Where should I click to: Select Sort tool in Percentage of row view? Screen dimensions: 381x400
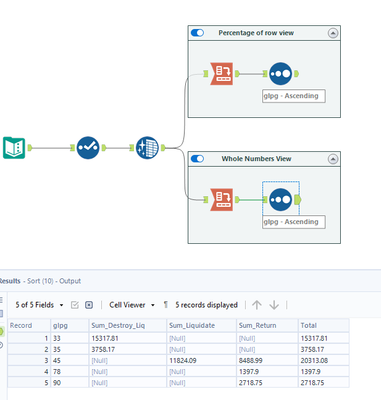(x=280, y=74)
